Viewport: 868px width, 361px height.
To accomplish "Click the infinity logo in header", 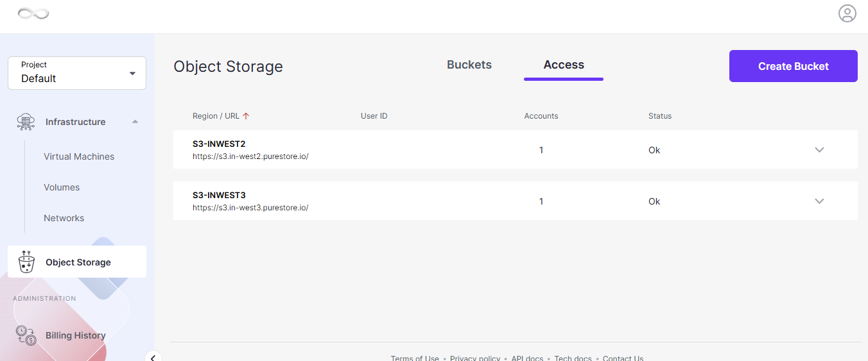I will point(33,13).
